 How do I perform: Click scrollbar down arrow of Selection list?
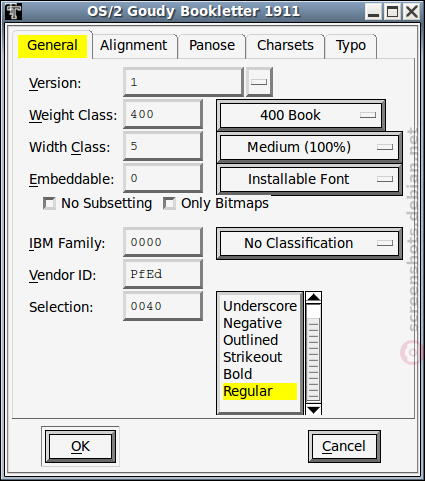click(x=313, y=409)
